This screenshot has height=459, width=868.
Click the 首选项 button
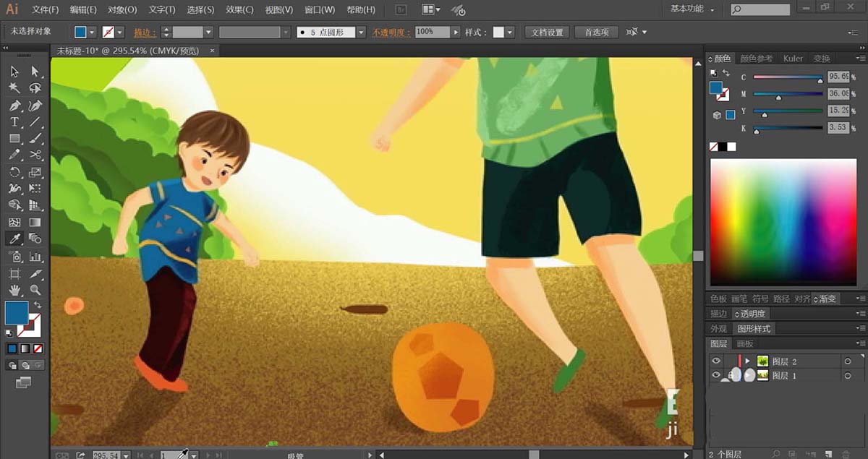click(596, 33)
